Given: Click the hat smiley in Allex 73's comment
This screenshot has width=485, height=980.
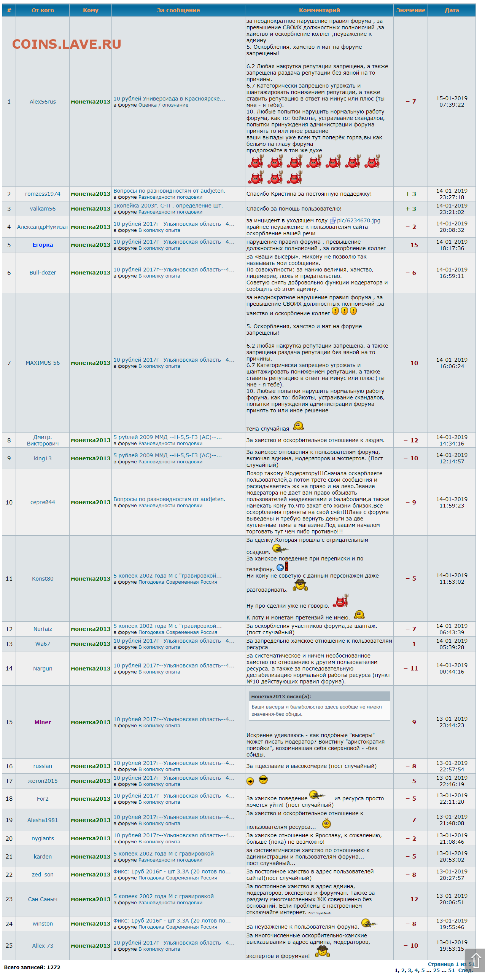Looking at the screenshot, I should (323, 951).
